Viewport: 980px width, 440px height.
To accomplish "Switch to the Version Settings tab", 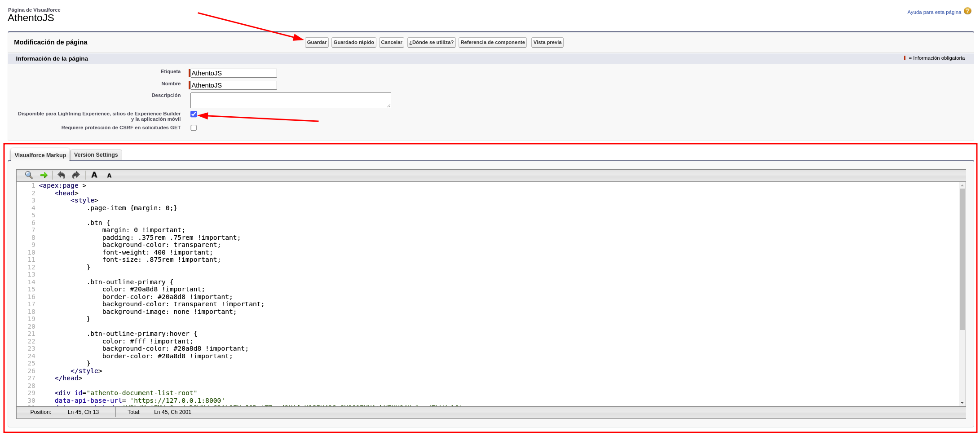I will pos(96,155).
